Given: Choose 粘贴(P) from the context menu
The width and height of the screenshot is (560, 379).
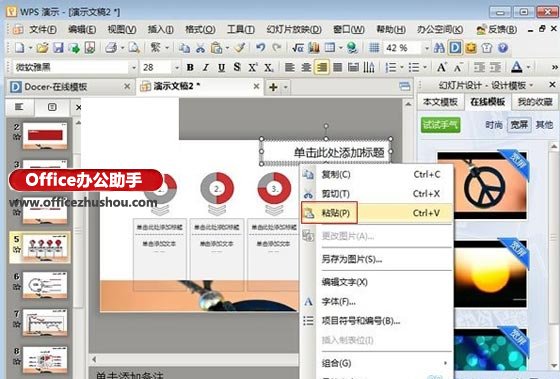Looking at the screenshot, I should coord(377,213).
